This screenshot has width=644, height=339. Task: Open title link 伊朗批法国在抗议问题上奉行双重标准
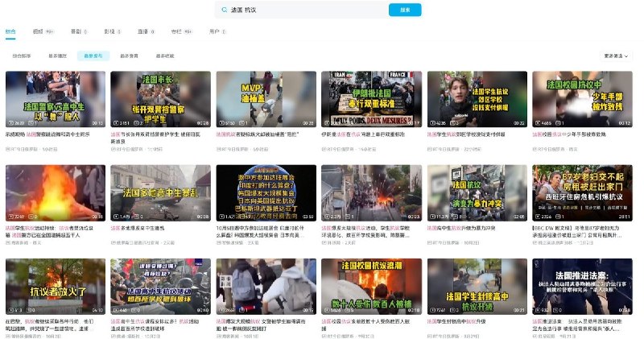point(363,134)
